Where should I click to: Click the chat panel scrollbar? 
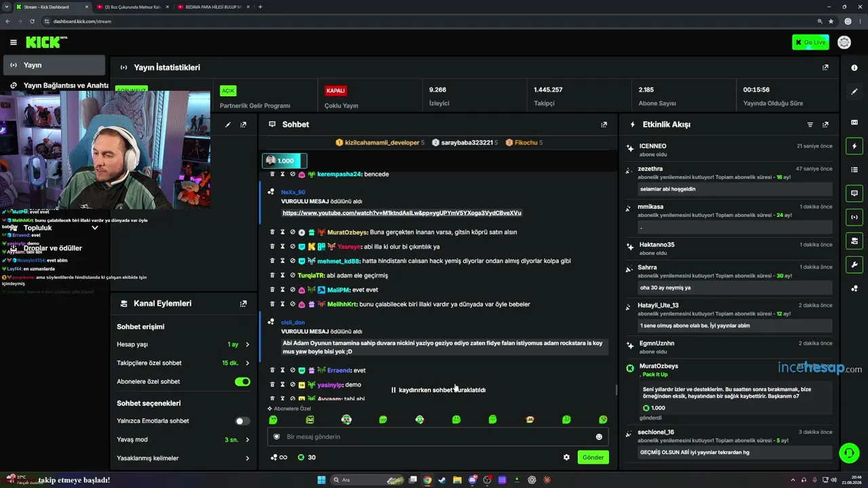coord(616,388)
